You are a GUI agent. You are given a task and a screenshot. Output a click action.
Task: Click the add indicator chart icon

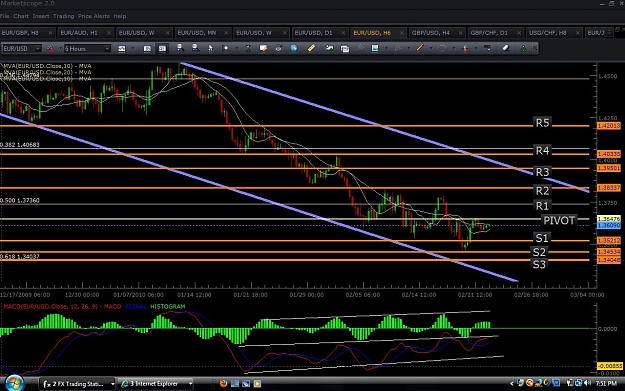click(x=329, y=48)
